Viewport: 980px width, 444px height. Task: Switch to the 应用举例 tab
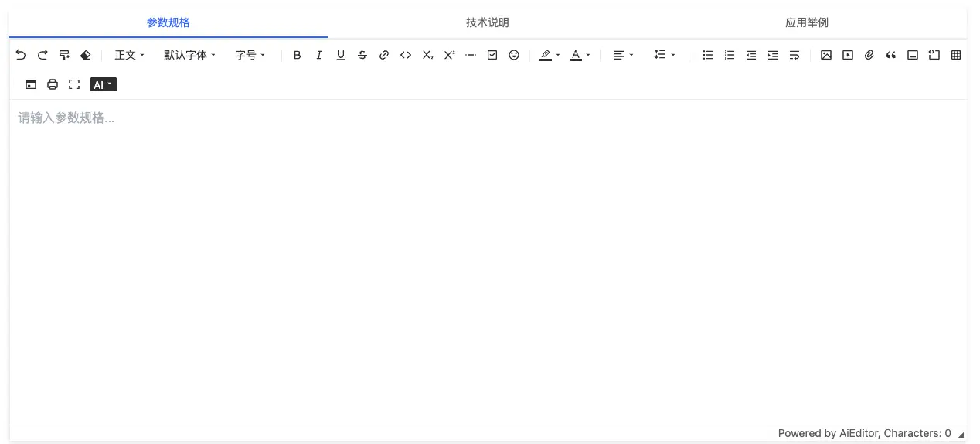807,22
